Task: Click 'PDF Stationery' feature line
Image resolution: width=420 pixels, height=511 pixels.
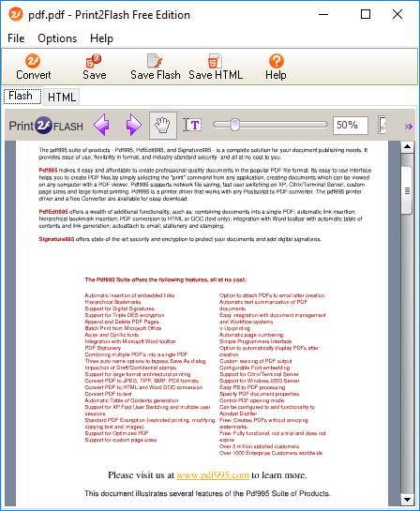Action: pos(102,348)
